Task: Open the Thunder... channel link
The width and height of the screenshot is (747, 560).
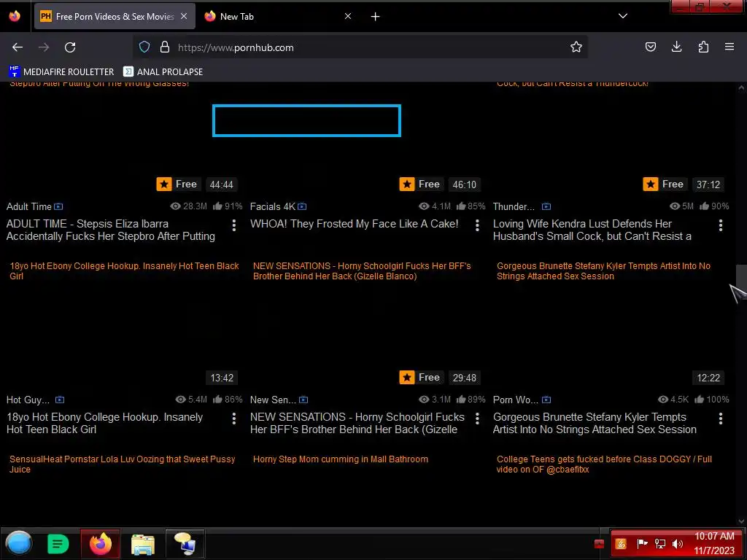Action: point(514,206)
